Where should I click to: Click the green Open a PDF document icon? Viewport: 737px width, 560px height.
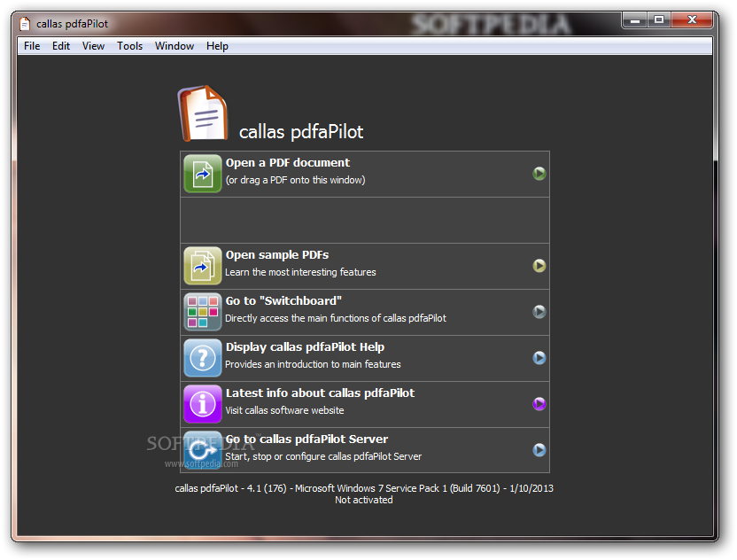[203, 174]
